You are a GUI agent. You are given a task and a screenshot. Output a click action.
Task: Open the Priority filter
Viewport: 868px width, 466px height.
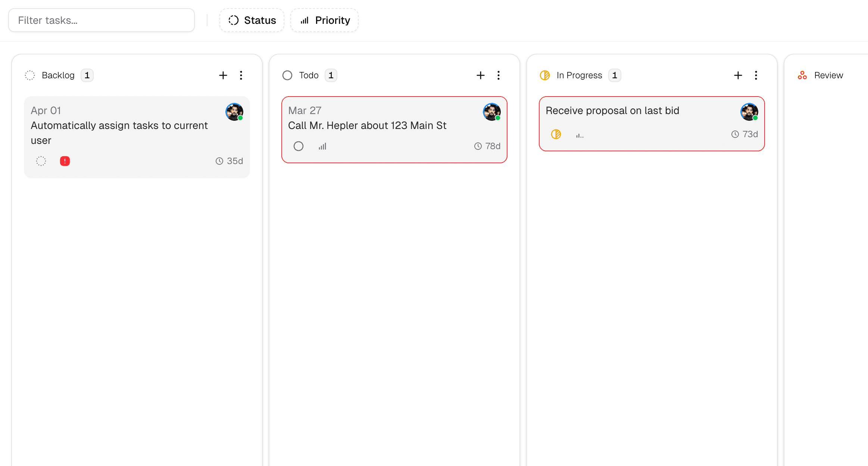(x=324, y=20)
